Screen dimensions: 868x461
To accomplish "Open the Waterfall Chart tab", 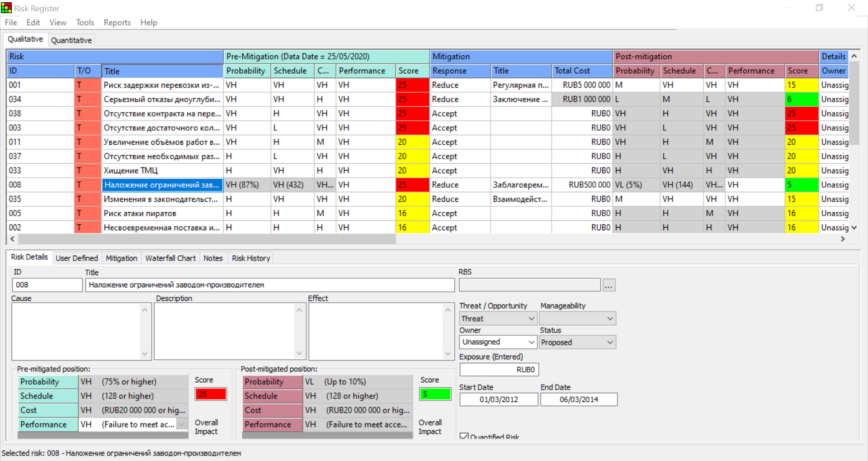I will pos(170,258).
